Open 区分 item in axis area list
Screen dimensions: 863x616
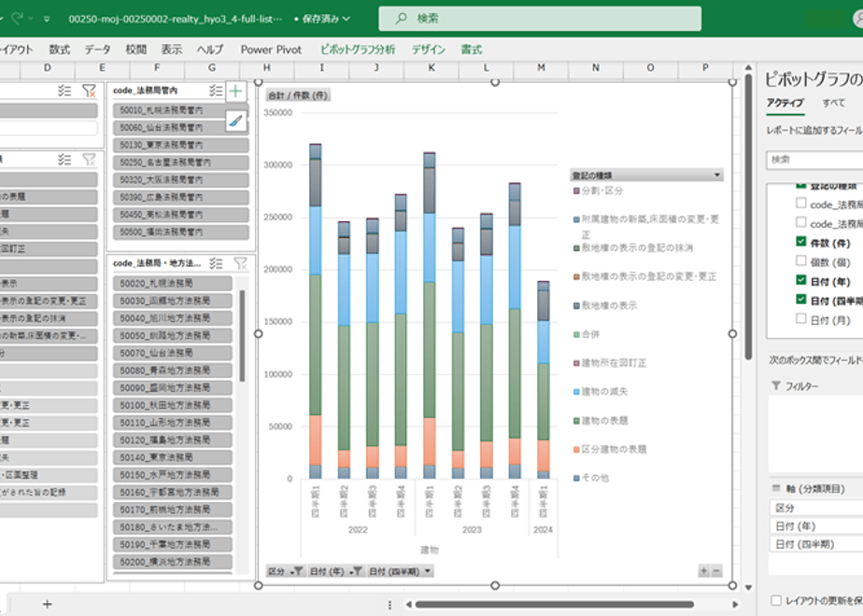[815, 508]
